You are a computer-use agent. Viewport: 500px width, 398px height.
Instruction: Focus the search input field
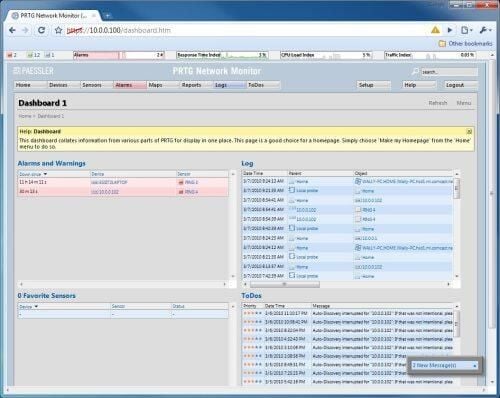tap(449, 72)
